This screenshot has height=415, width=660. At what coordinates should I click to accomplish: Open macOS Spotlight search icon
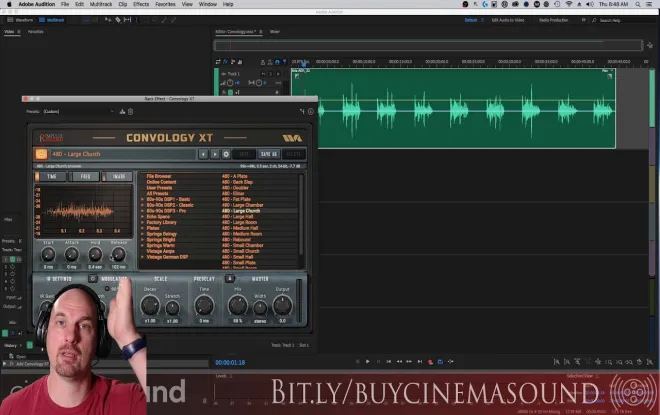(x=638, y=4)
